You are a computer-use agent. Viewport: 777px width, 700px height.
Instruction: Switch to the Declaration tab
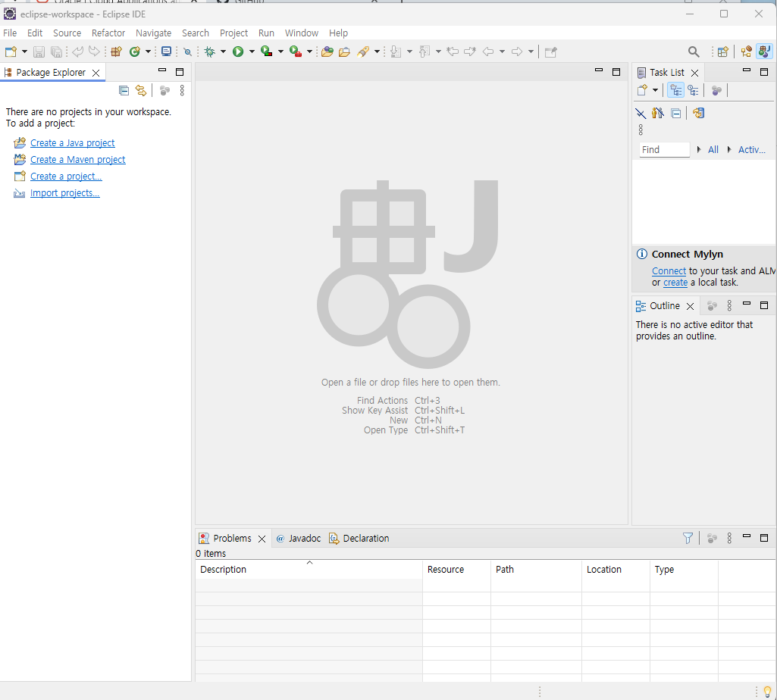pyautogui.click(x=359, y=539)
